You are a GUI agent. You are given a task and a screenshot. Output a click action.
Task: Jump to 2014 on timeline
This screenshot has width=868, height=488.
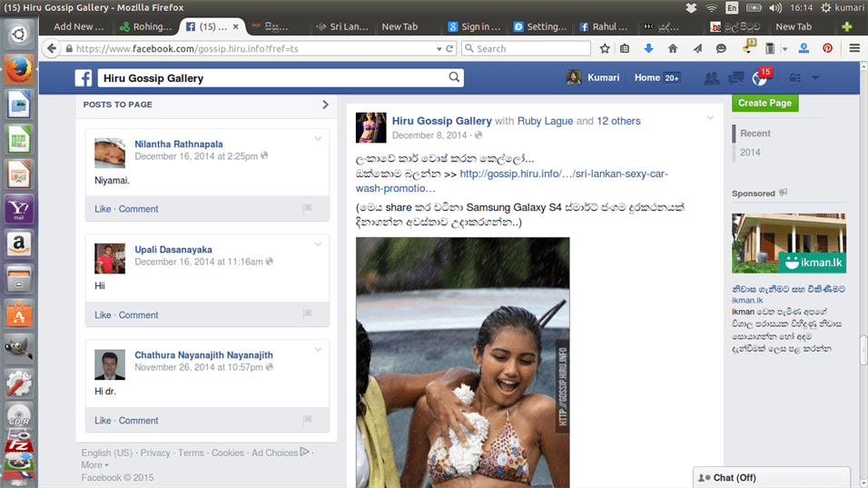750,153
